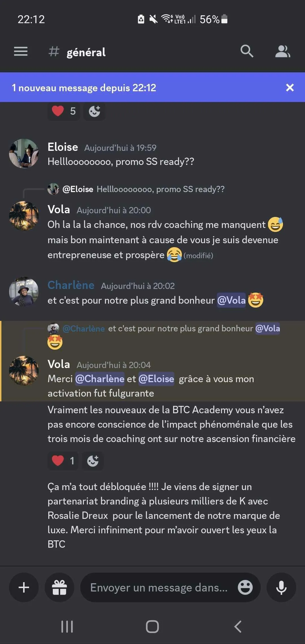Tap the microphone voice message button
The width and height of the screenshot is (305, 644).
[x=281, y=588]
